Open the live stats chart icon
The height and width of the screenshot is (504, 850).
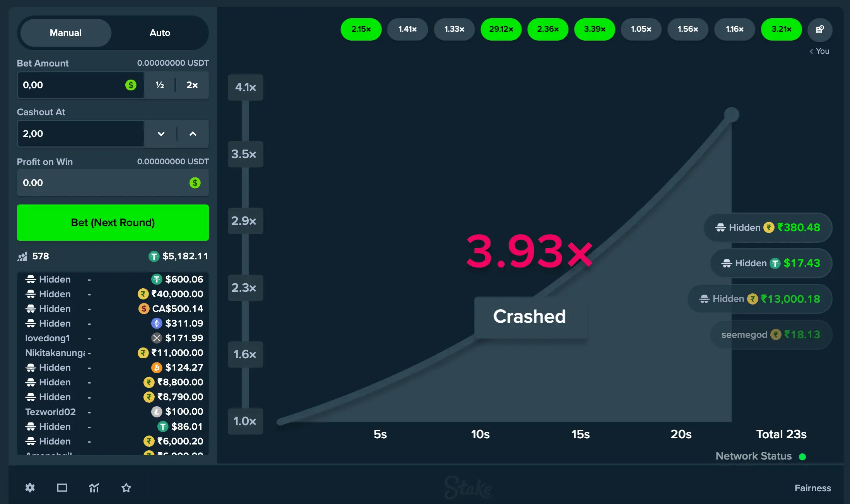94,488
